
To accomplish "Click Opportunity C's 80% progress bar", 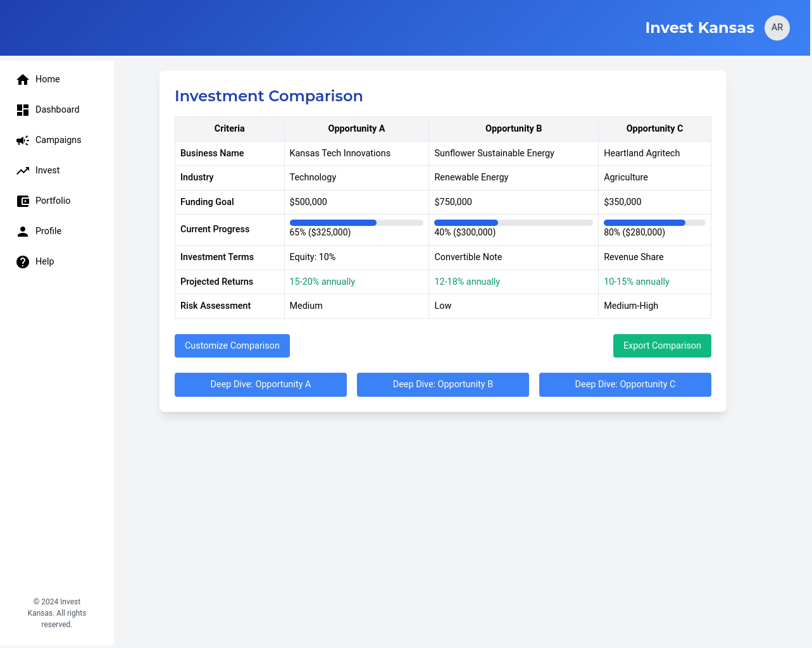I will (654, 223).
